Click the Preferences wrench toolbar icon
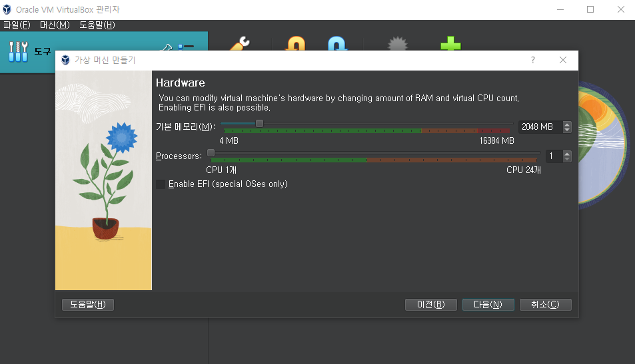 pyautogui.click(x=240, y=43)
